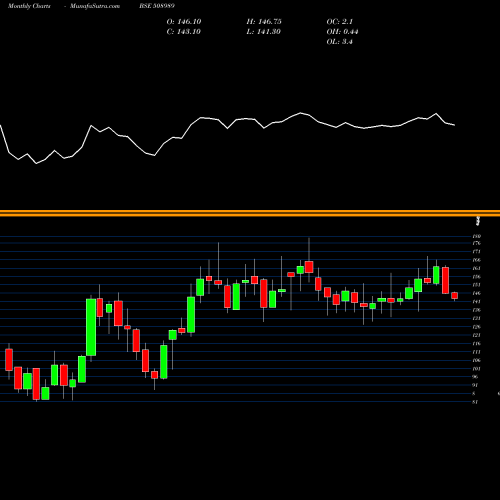Click the '111' price axis label
Image resolution: width=500 pixels, height=500 pixels.
pos(477,352)
